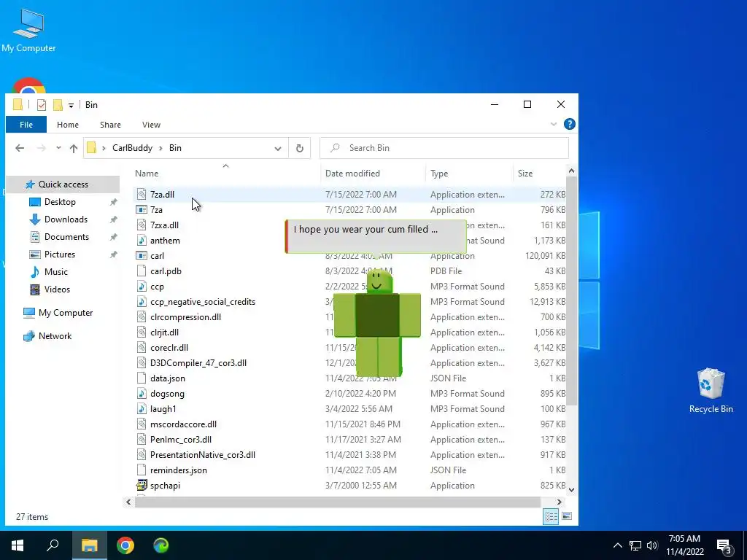Open Explorer help icon
747x560 pixels.
569,124
